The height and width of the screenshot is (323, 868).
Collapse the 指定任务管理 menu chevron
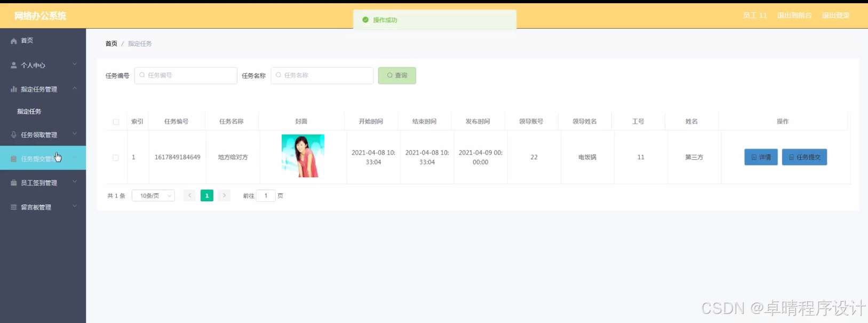tap(75, 89)
